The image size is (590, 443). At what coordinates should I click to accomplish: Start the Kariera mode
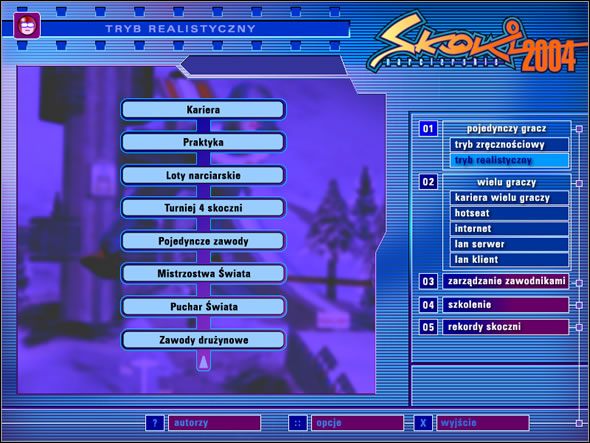(x=203, y=110)
